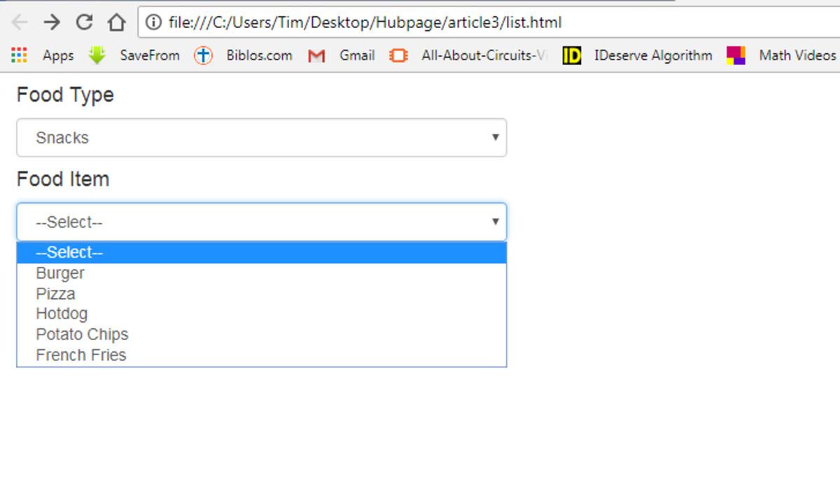Click the Apps grid icon on bookmarks bar

pos(19,55)
